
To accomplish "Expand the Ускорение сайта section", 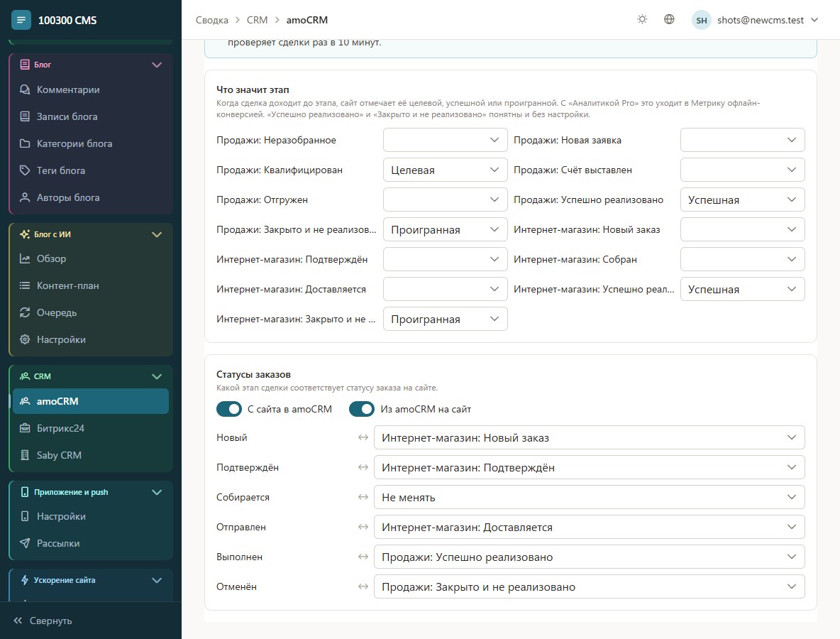I will [156, 580].
